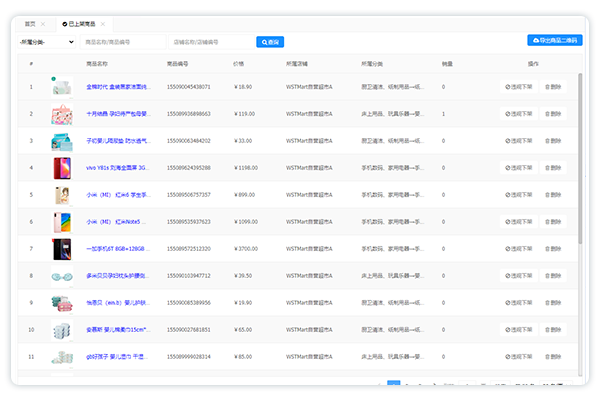This screenshot has width=600, height=400.
Task: Click the 商品名称/商品编号 search field
Action: [x=123, y=42]
